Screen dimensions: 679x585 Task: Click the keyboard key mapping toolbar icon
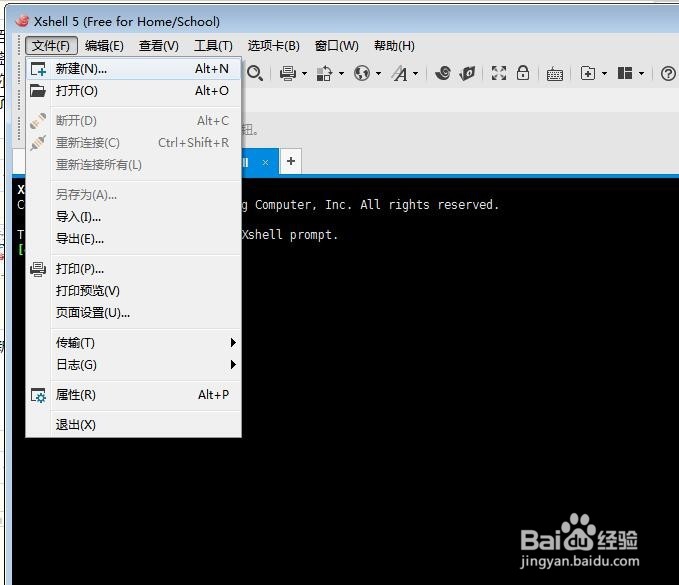click(x=555, y=74)
